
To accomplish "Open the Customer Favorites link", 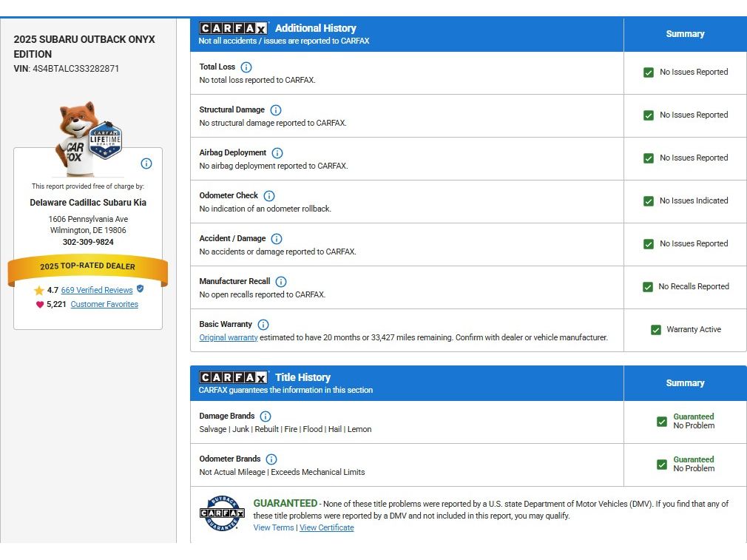I will pos(104,304).
